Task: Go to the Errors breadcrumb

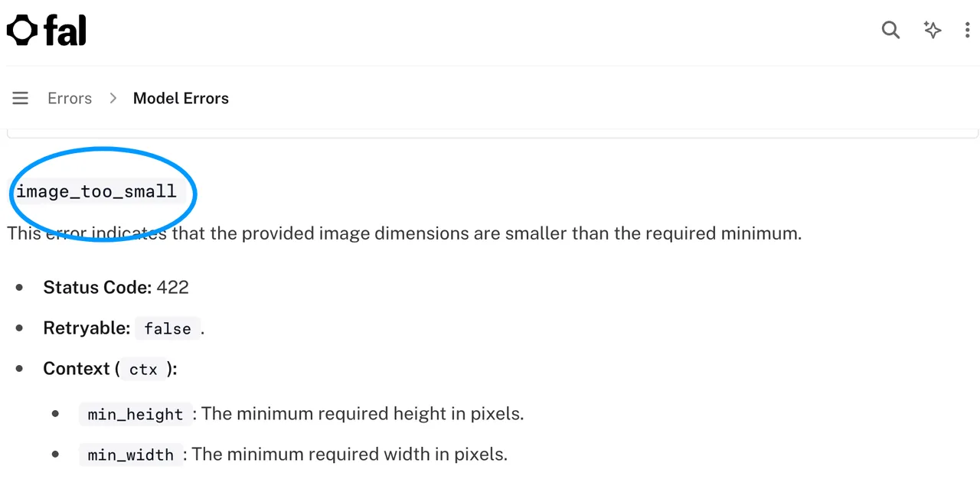Action: pos(70,98)
